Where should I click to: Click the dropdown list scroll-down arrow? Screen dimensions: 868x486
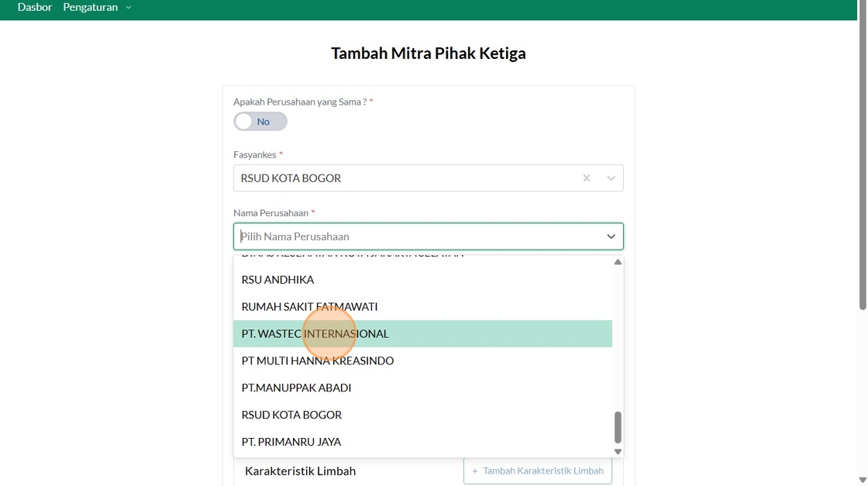(618, 451)
